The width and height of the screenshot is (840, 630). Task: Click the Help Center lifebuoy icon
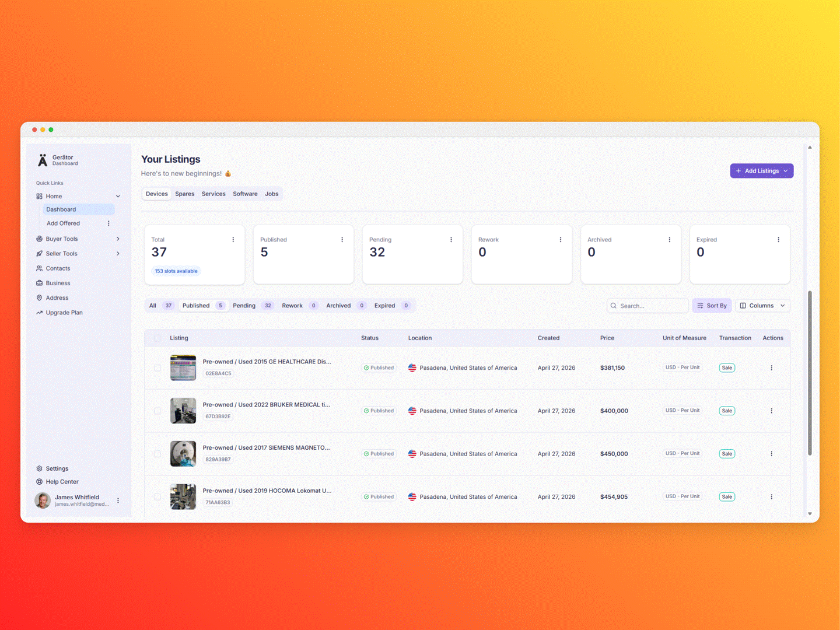[39, 482]
